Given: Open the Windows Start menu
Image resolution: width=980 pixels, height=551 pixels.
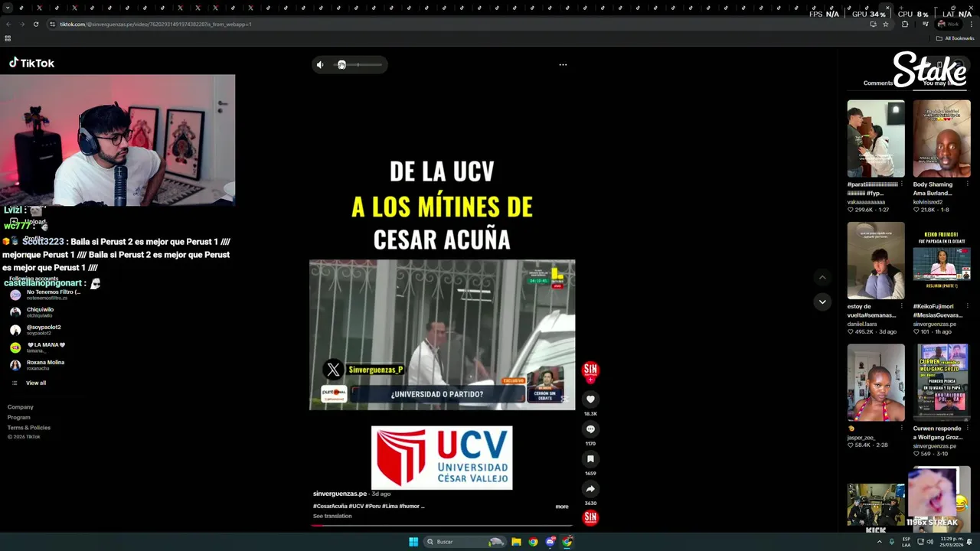Looking at the screenshot, I should pos(413,542).
